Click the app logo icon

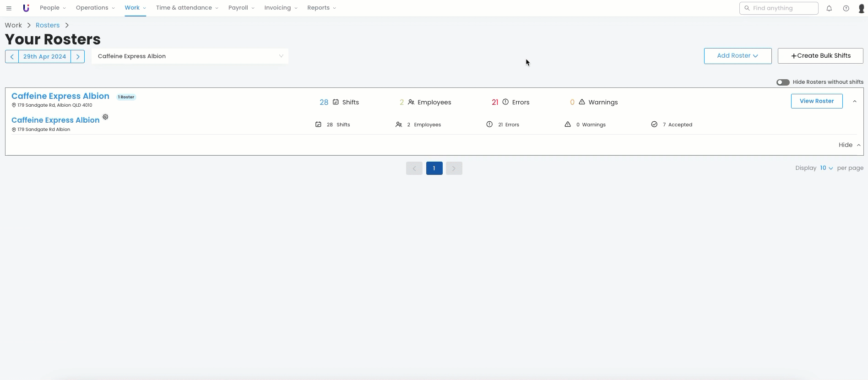pyautogui.click(x=26, y=8)
